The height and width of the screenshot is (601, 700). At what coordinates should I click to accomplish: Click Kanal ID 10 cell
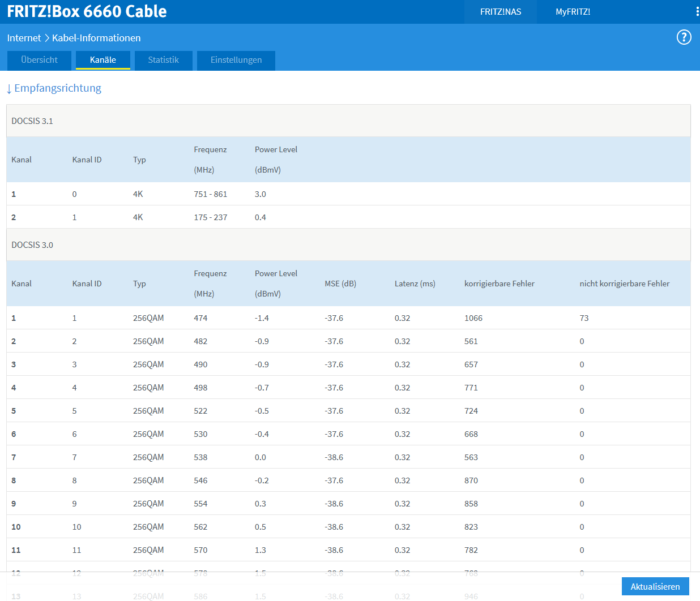point(77,527)
